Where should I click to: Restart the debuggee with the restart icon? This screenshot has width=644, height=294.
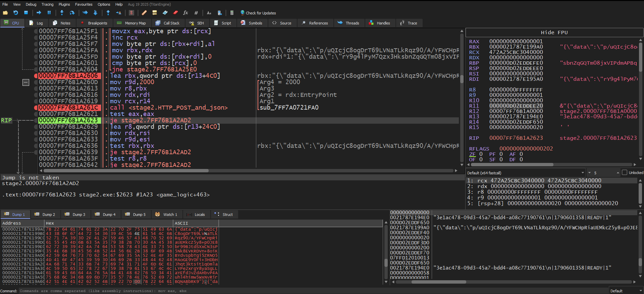[16, 13]
